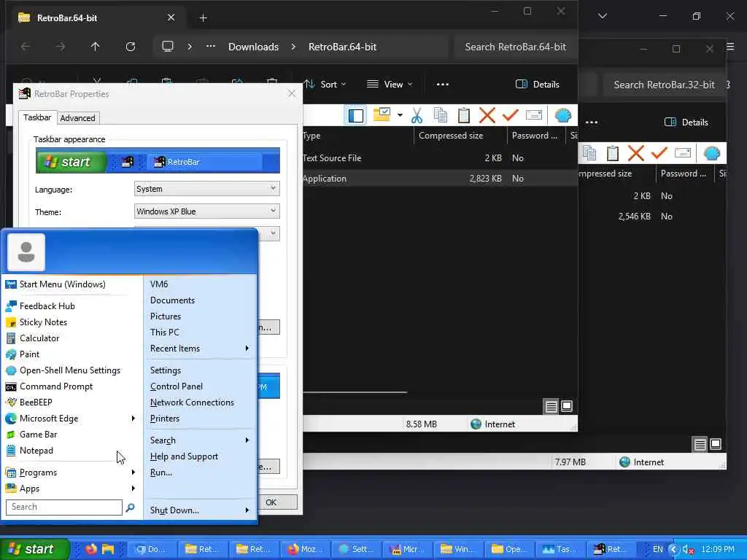Click the Properties checkmark icon in the 64-bit window
747x560 pixels.
pyautogui.click(x=510, y=115)
